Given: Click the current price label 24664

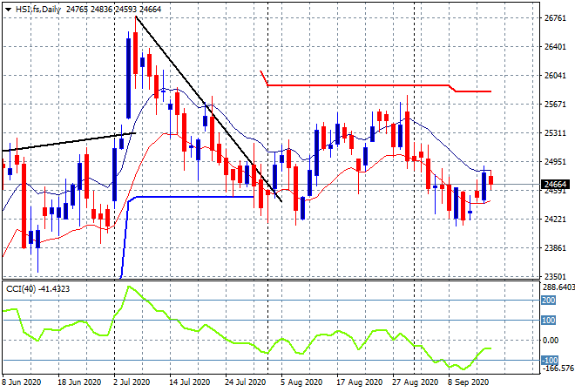Looking at the screenshot, I should (x=556, y=184).
